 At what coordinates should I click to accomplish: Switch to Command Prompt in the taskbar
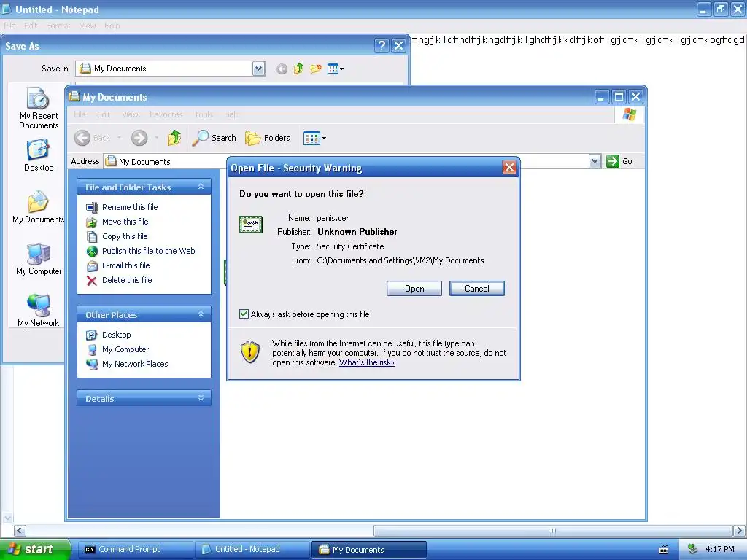[x=134, y=550]
